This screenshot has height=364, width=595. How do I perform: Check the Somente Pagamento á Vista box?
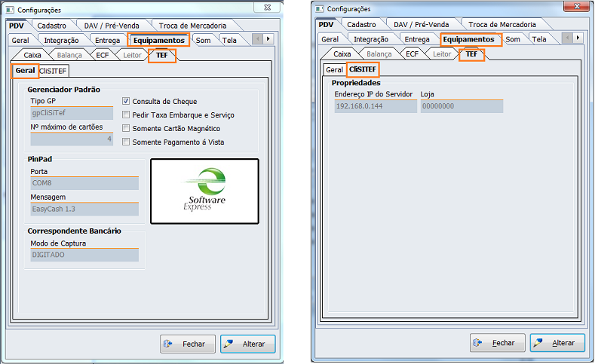(127, 142)
